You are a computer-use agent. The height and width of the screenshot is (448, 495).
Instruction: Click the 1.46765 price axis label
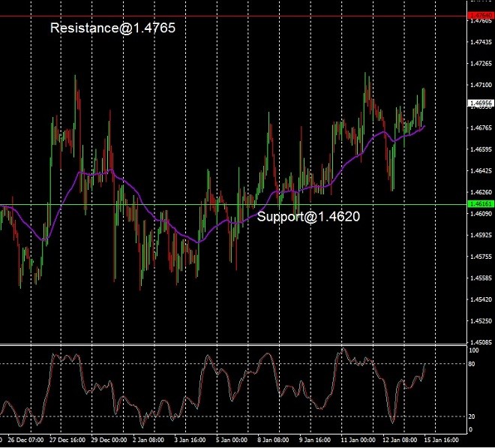tap(481, 128)
